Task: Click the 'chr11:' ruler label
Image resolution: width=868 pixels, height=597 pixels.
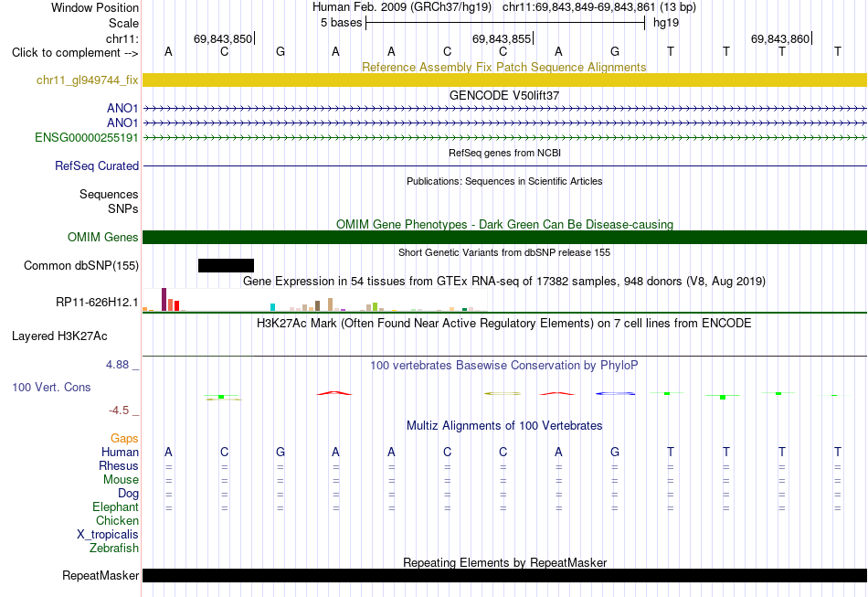Action: tap(122, 38)
